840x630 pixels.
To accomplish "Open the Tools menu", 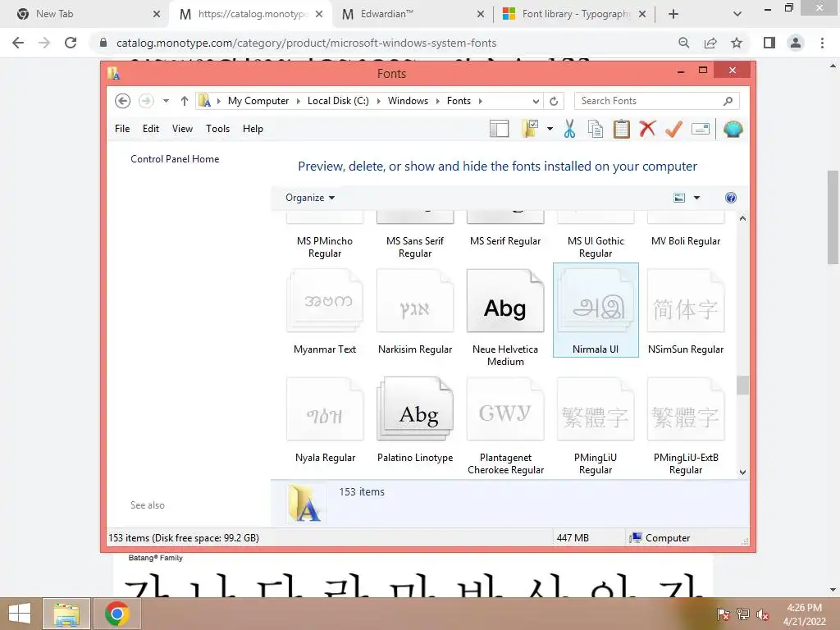I will point(217,129).
